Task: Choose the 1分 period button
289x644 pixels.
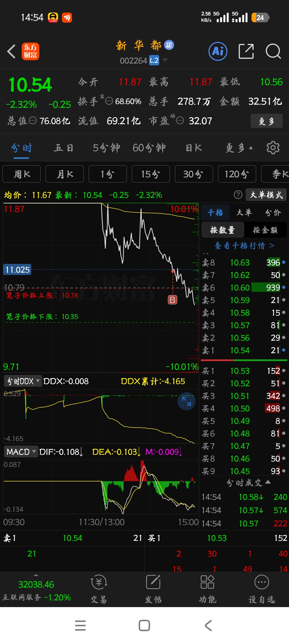Action: pos(108,174)
